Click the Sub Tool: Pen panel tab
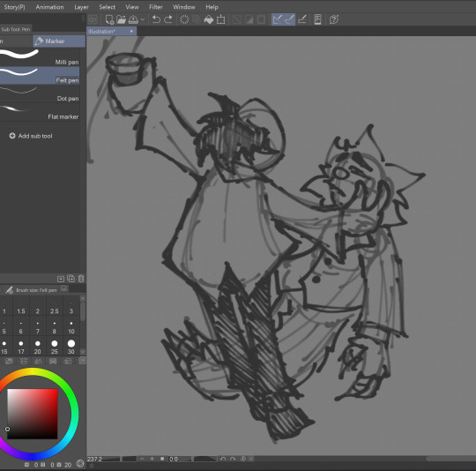 [x=16, y=29]
